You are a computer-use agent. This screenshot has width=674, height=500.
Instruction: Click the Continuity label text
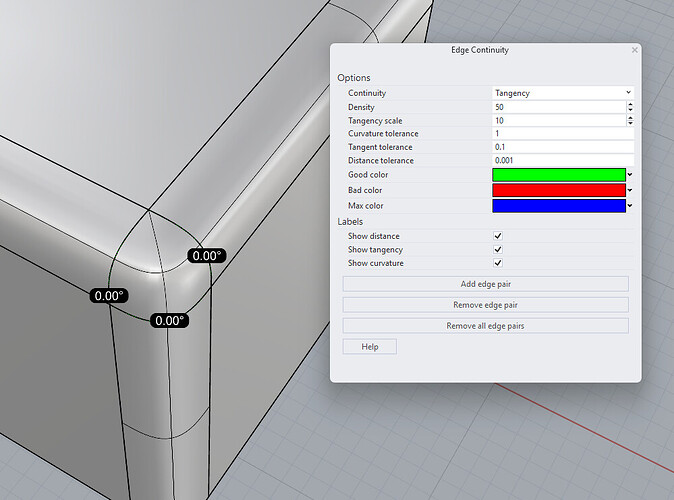(367, 93)
